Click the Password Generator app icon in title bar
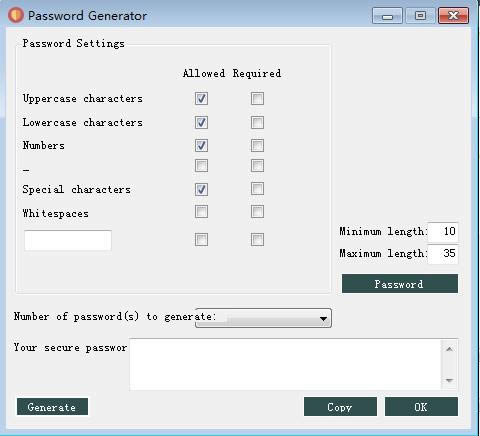The image size is (480, 436). [16, 16]
